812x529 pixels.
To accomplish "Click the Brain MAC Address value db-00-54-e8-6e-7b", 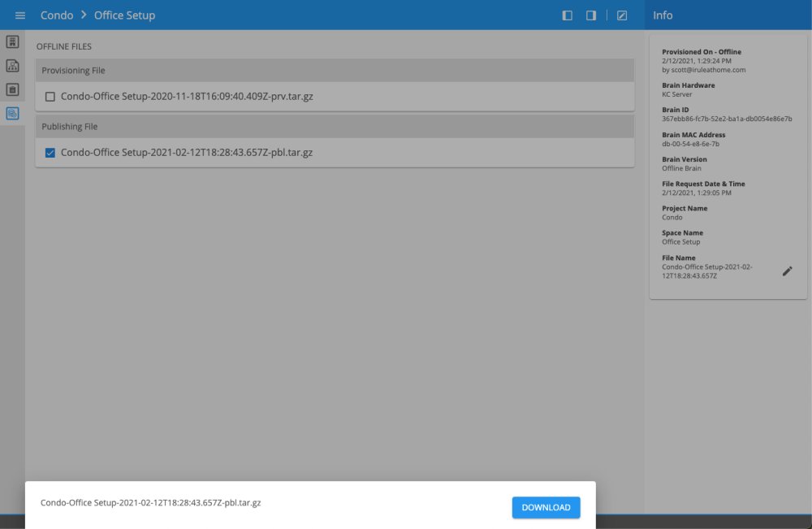I will 690,144.
